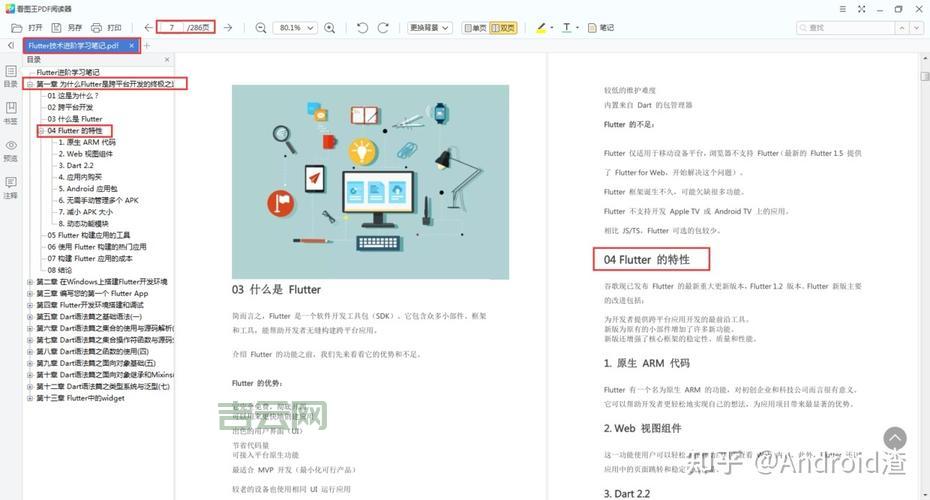Image resolution: width=930 pixels, height=500 pixels.
Task: Select outline item 03 什么是 Flutter
Action: pos(75,119)
